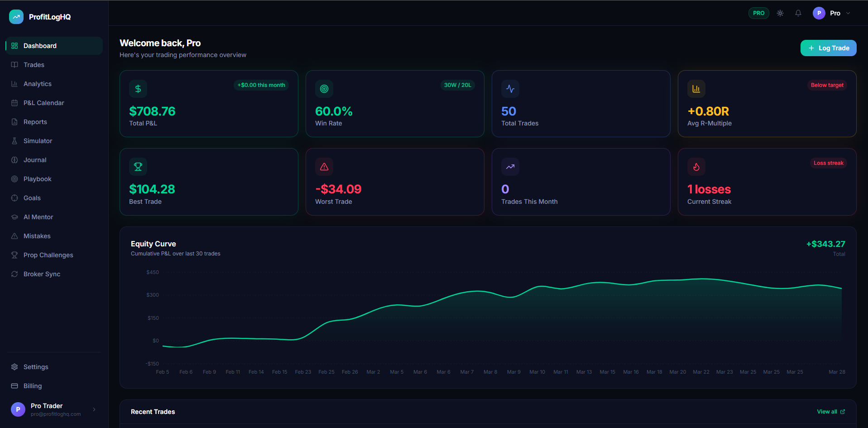Open the trading Journal
The image size is (868, 428).
tap(35, 159)
